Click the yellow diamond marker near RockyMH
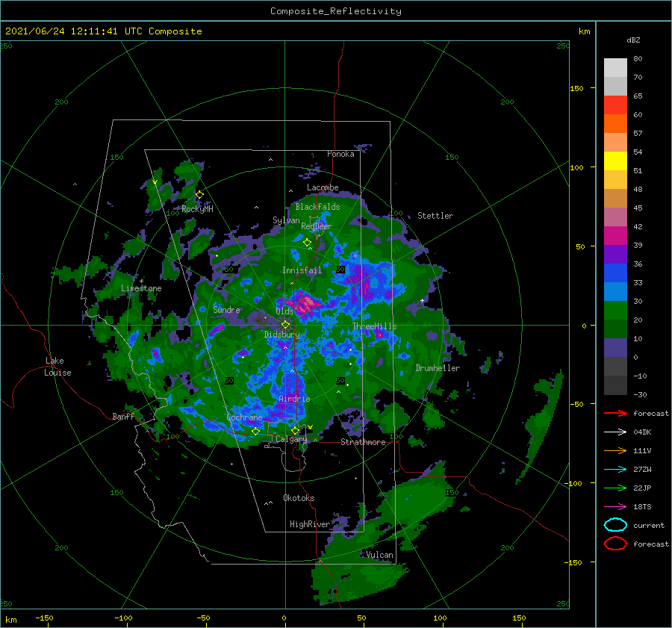Viewport: 672px width, 628px height. coord(199,195)
